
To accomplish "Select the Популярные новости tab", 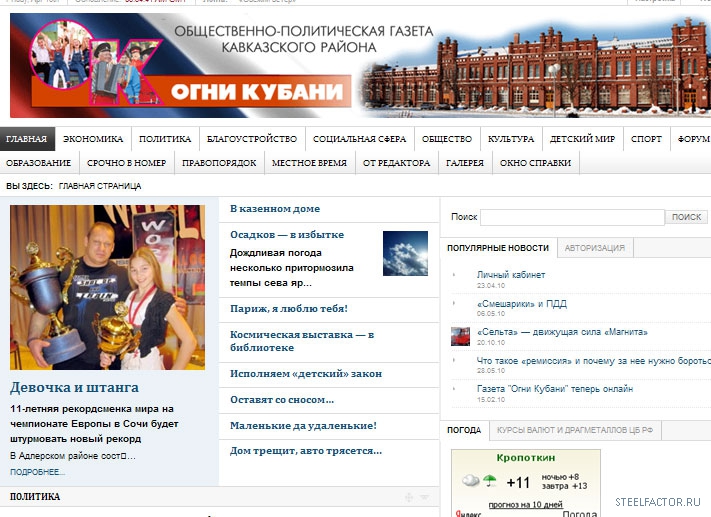I will click(x=498, y=248).
